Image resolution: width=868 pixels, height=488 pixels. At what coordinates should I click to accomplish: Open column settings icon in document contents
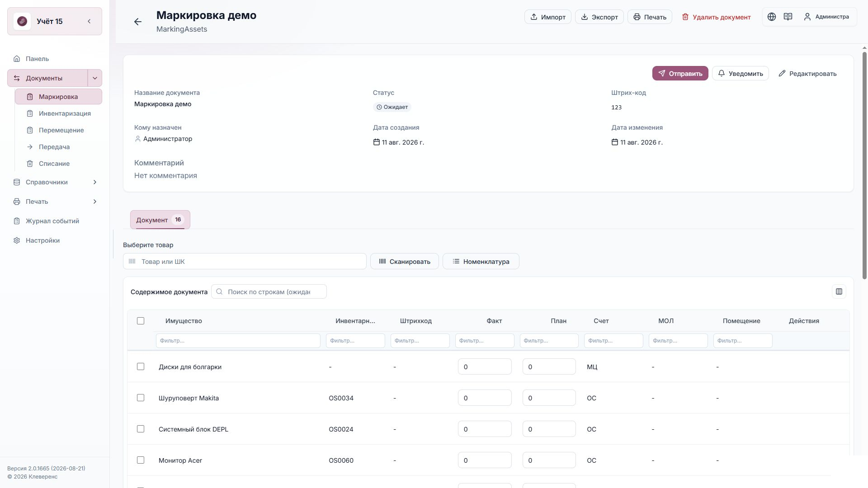[x=839, y=291]
